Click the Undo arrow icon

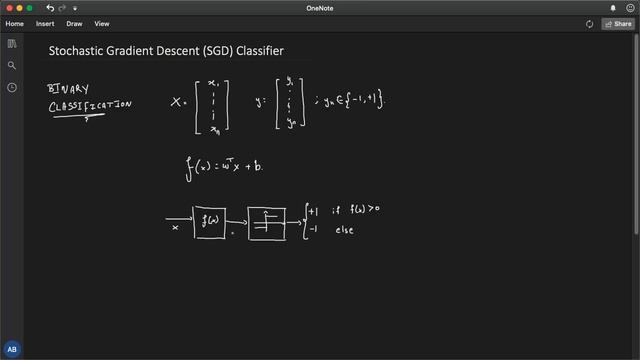pyautogui.click(x=50, y=8)
